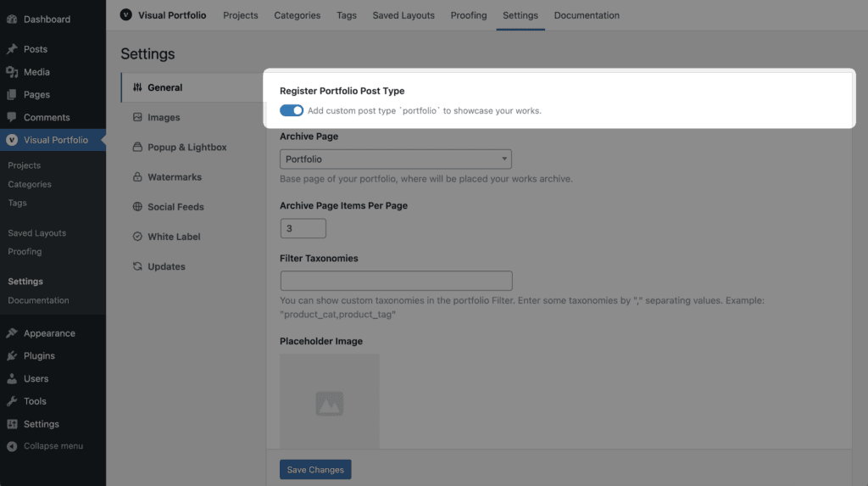Image resolution: width=868 pixels, height=486 pixels.
Task: Open Proofing link in sidebar submenu
Action: tap(25, 252)
